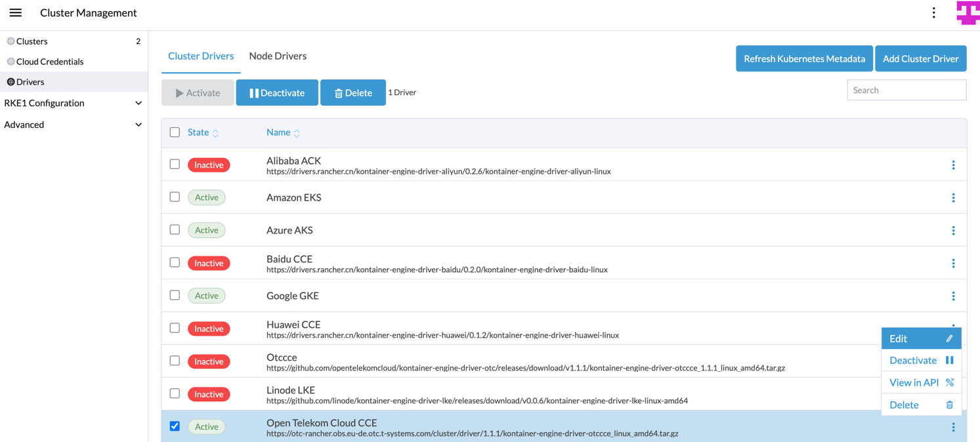Sort table by Name column arrows
This screenshot has height=442, width=980.
[297, 133]
